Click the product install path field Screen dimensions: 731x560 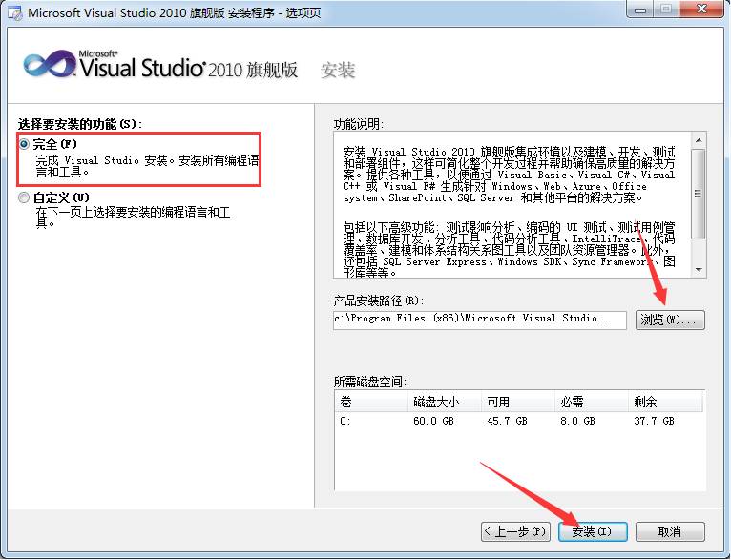point(480,320)
